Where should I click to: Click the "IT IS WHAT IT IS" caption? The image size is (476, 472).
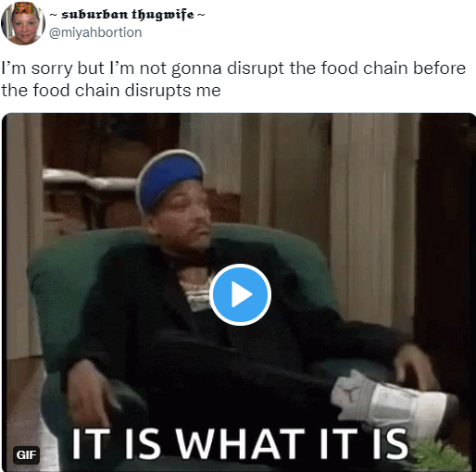pos(240,443)
